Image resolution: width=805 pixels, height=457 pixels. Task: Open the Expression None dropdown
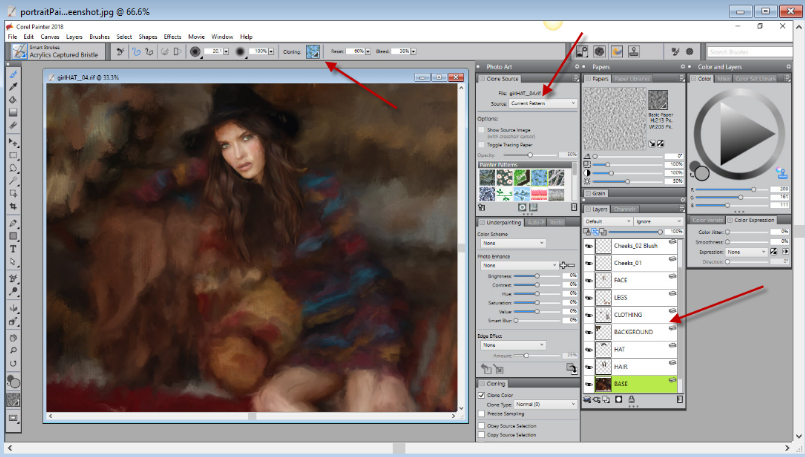[x=746, y=252]
